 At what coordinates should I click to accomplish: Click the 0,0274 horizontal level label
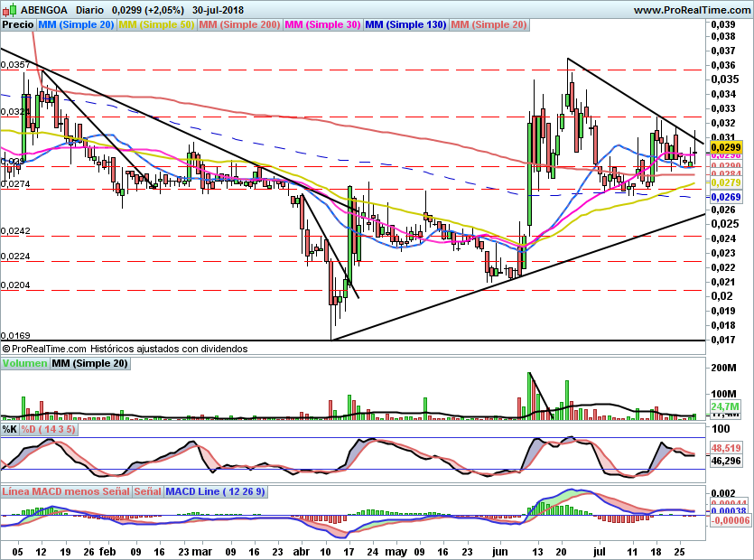[15, 183]
